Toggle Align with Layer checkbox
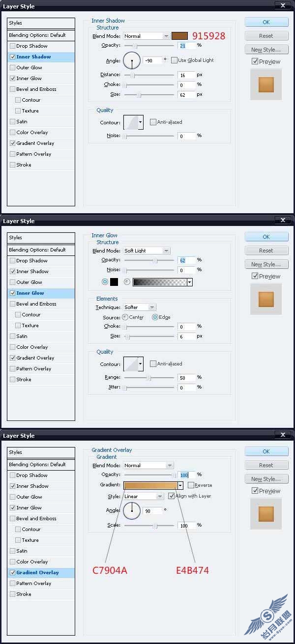Viewport: 295px width, 644px height. click(171, 496)
